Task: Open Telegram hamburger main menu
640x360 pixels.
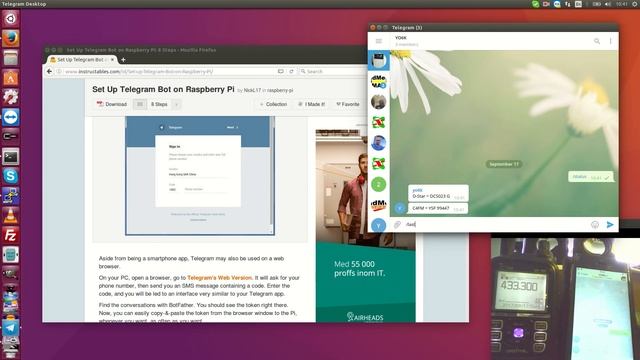Action: point(379,41)
